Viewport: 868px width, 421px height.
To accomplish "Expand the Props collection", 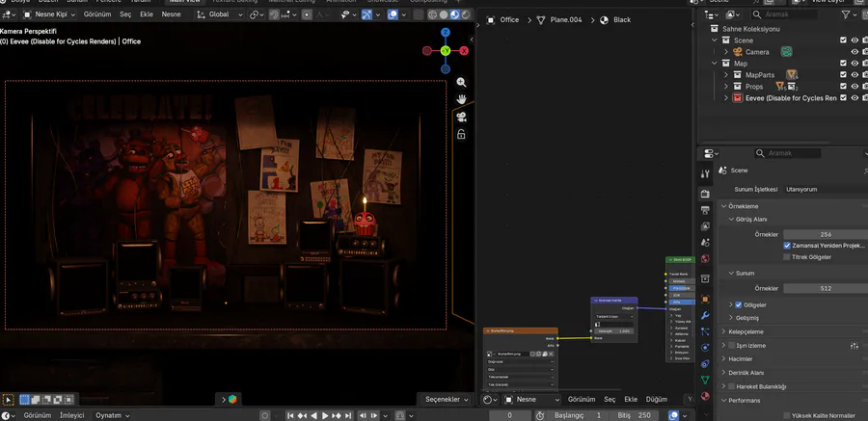I will click(726, 87).
